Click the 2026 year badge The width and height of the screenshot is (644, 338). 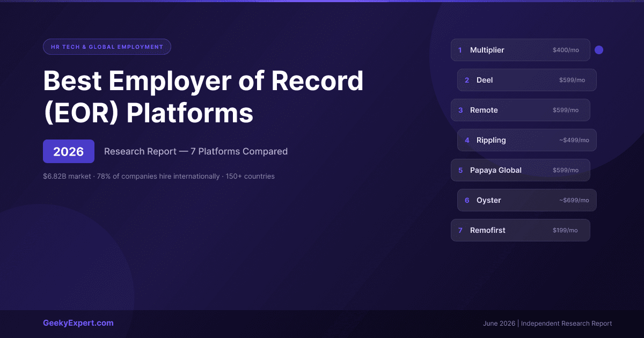69,151
